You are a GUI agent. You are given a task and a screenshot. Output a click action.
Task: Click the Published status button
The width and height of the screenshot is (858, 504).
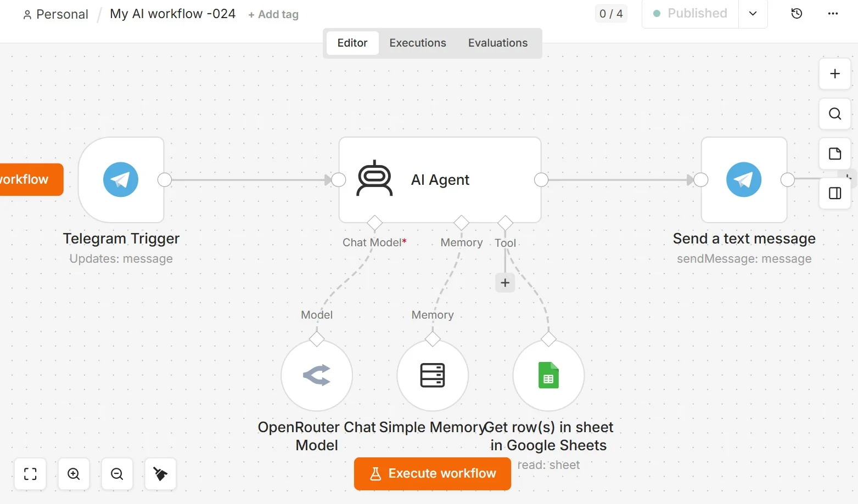point(691,14)
